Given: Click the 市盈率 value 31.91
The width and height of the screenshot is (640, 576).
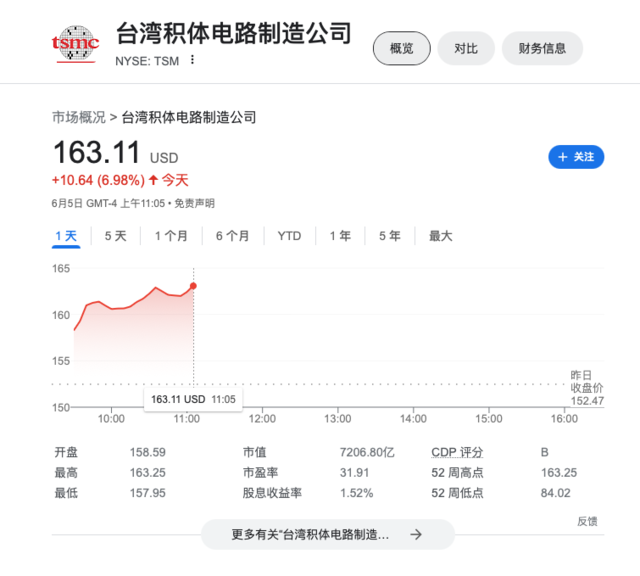Looking at the screenshot, I should [354, 473].
